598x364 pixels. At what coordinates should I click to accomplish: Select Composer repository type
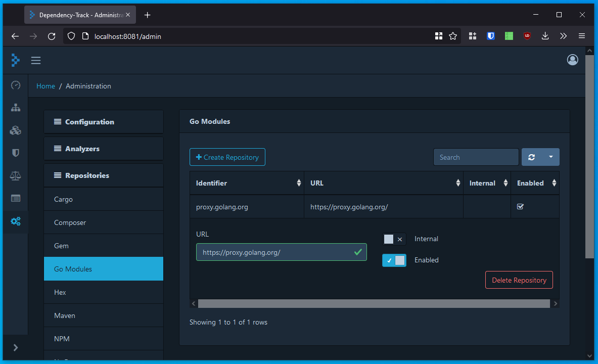point(104,222)
